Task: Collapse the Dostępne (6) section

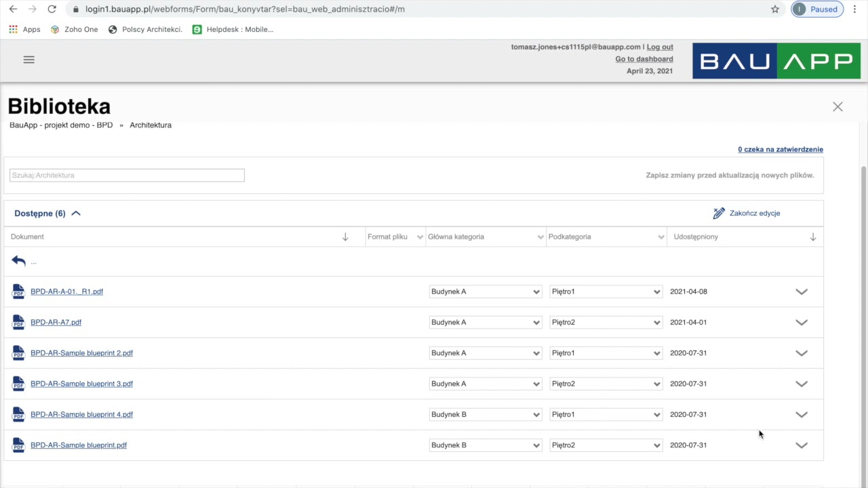Action: (x=76, y=213)
